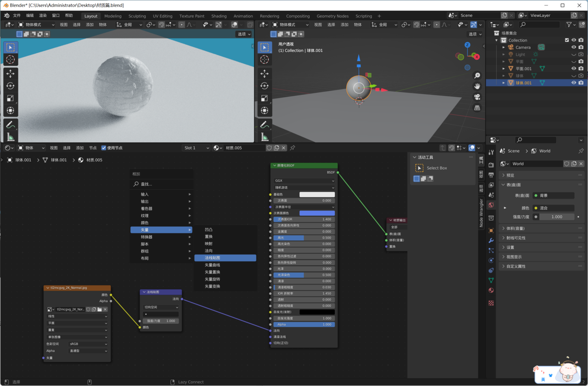588x386 pixels.
Task: Enable fake user shield for 材质.005
Action: click(x=269, y=148)
